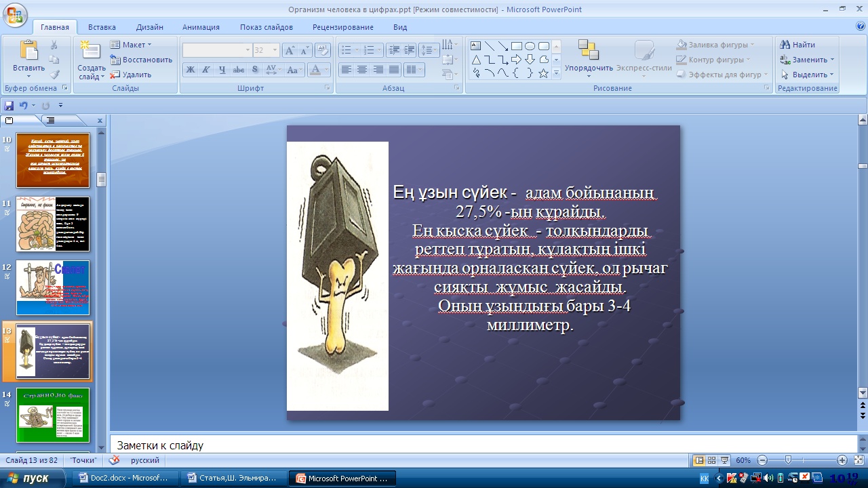Click zoom in plus button
Screen dimensions: 868x488
(x=842, y=460)
